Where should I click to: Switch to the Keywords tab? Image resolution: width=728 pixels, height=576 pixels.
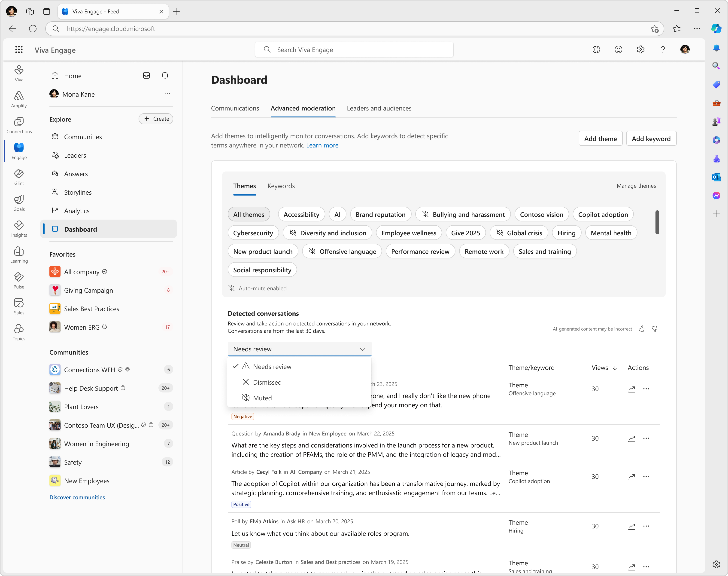(x=281, y=186)
